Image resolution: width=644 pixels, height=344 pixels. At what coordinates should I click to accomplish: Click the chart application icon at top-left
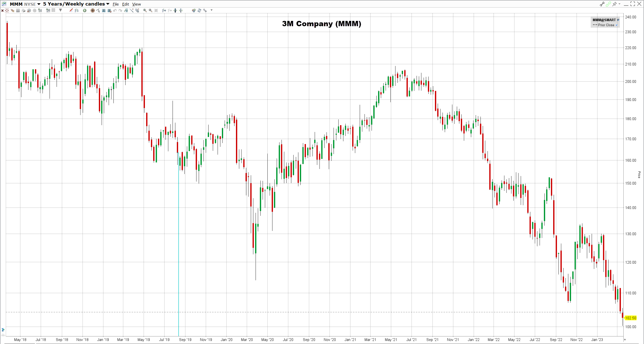pos(4,4)
